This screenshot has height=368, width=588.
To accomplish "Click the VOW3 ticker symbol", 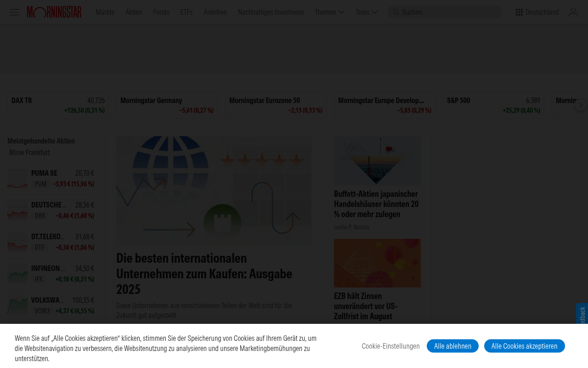I will pyautogui.click(x=42, y=310).
